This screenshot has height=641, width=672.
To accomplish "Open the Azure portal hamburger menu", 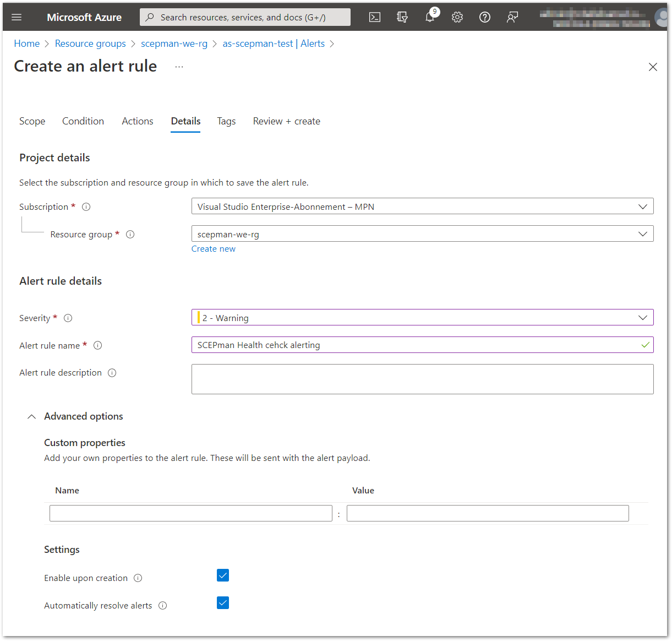I will pos(17,17).
